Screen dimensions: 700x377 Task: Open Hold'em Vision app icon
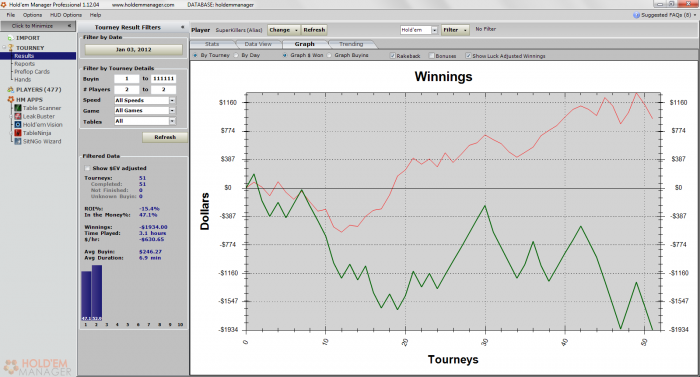tap(18, 125)
